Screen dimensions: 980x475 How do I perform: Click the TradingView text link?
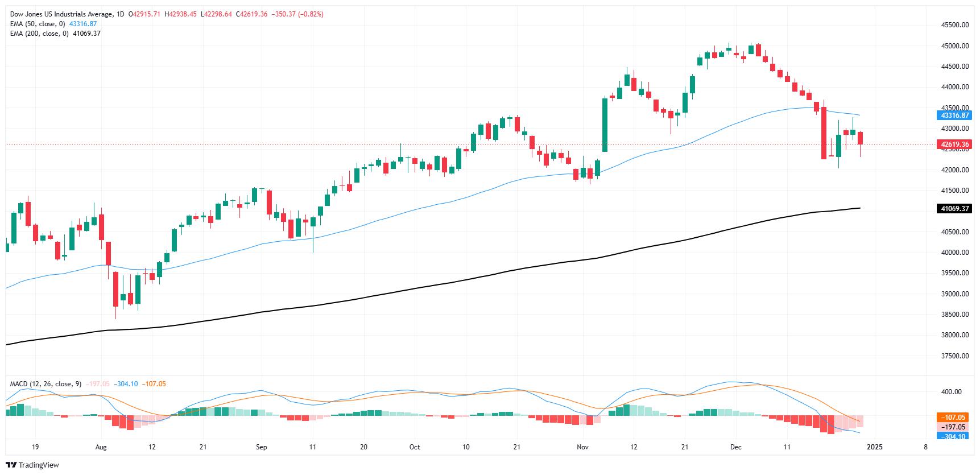39,465
